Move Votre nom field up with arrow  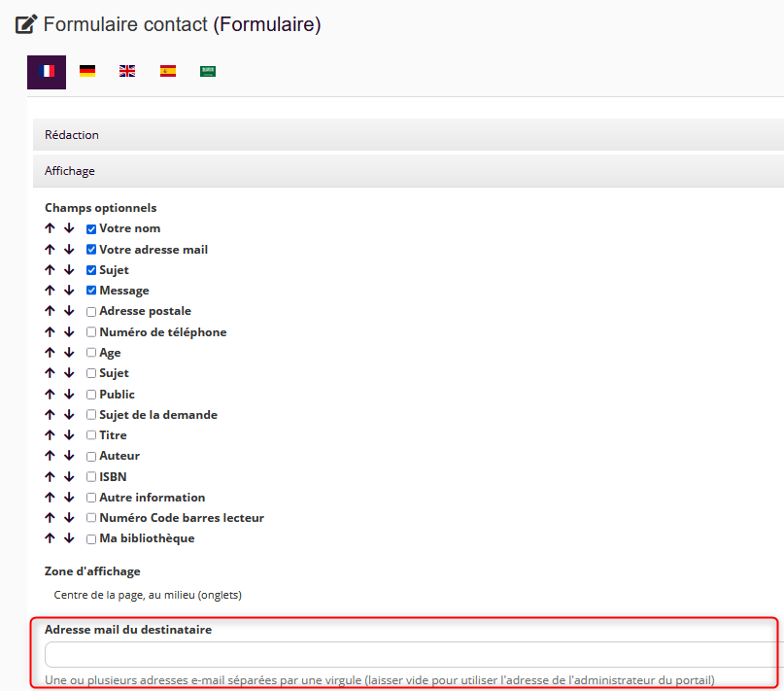pos(50,229)
